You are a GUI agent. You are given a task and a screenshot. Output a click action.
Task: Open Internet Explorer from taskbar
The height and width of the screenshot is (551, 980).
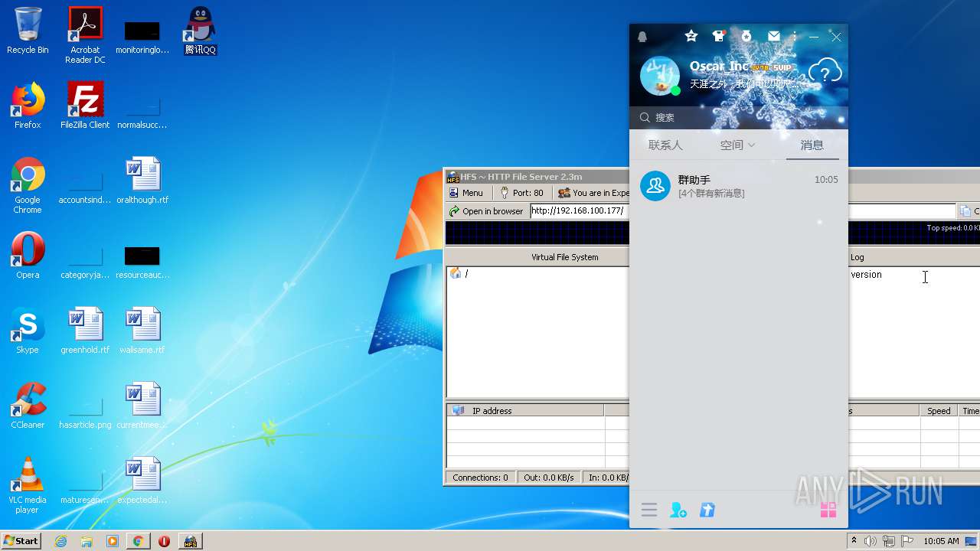61,541
